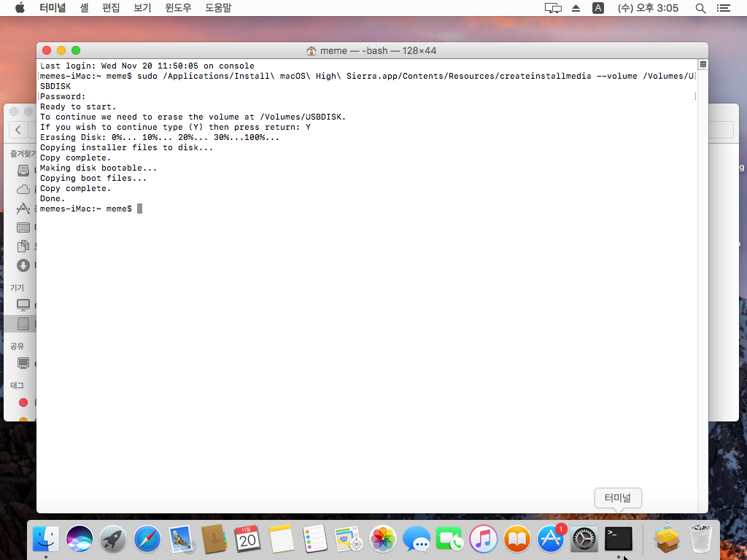Click the Terminal scrollback split icon
747x560 pixels.
(703, 64)
